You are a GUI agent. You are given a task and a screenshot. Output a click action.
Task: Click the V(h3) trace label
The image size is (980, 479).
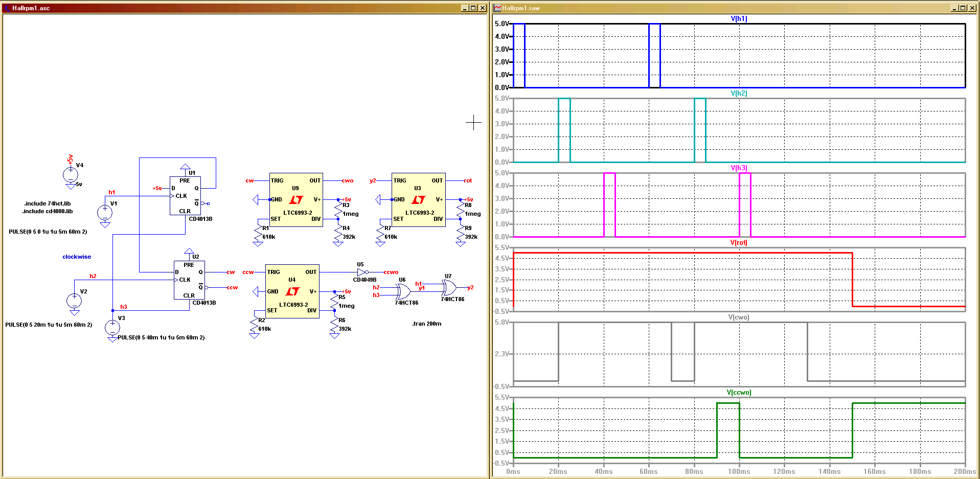(x=739, y=168)
